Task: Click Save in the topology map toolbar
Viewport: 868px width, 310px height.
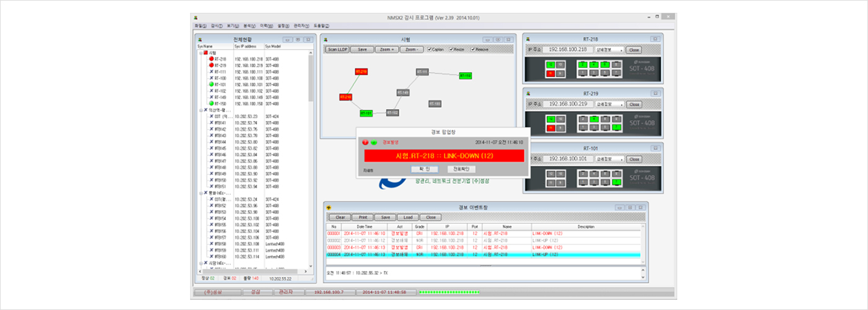Action: [x=363, y=49]
